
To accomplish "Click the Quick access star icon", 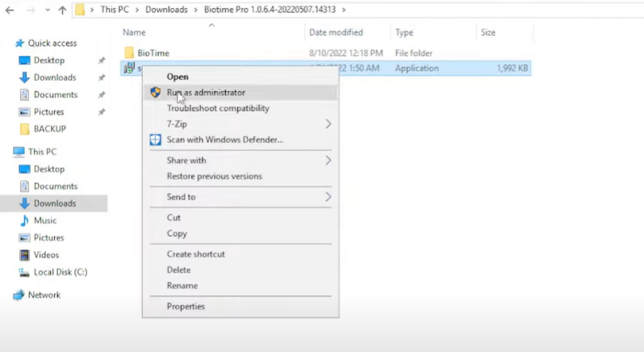I will pos(19,44).
